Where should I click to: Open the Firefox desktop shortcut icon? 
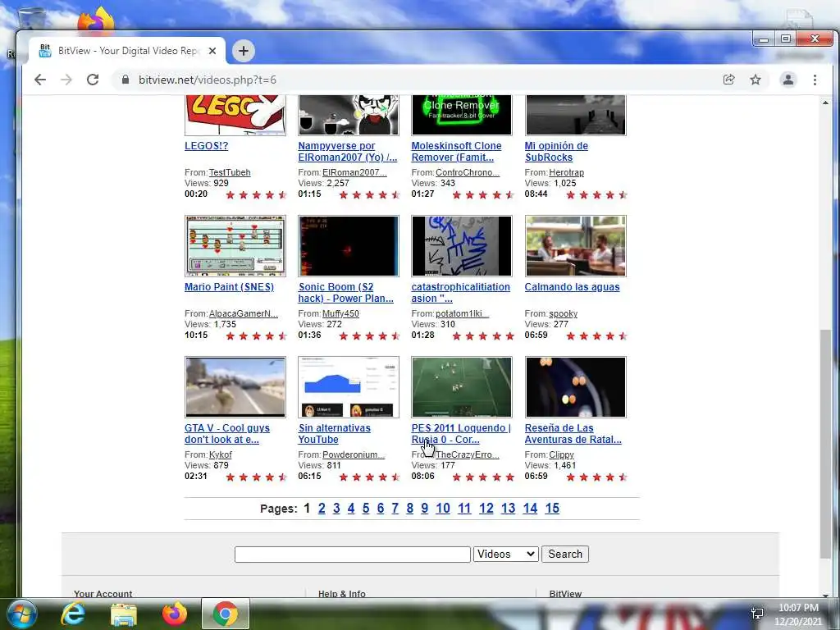coord(97,21)
